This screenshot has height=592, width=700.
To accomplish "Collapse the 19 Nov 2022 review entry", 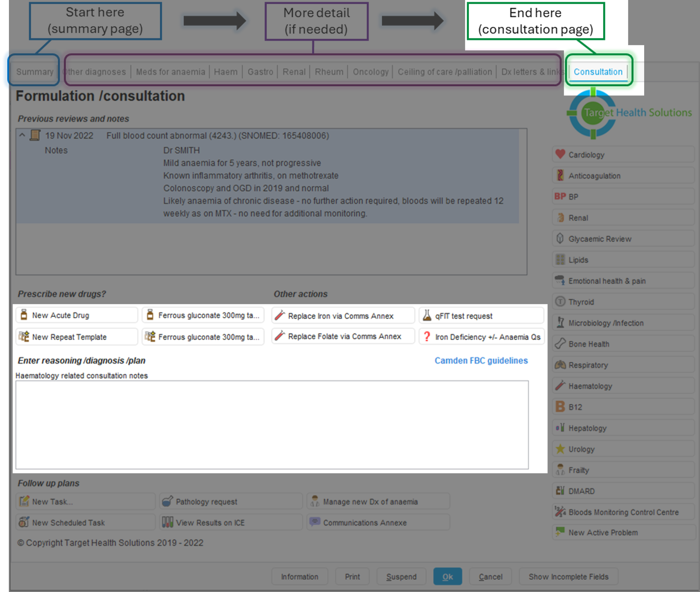I will 22,135.
